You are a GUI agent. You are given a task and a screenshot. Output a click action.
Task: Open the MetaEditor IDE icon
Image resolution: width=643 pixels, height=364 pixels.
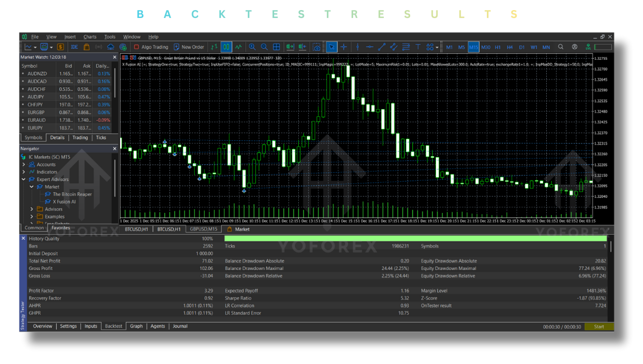(x=74, y=48)
